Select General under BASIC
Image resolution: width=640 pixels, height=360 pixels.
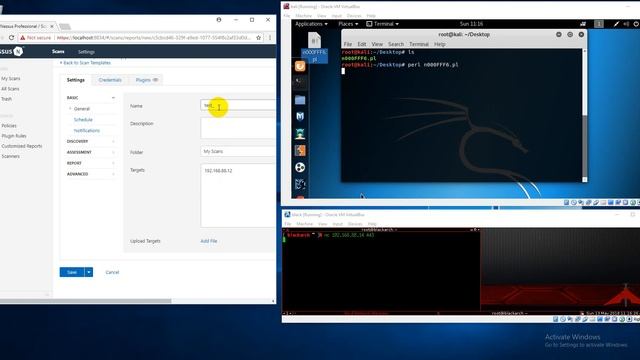point(82,109)
